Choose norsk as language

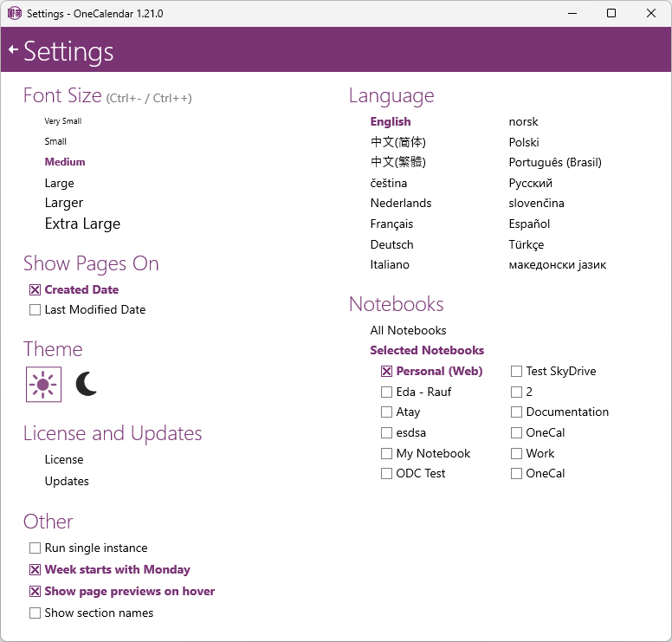[523, 122]
